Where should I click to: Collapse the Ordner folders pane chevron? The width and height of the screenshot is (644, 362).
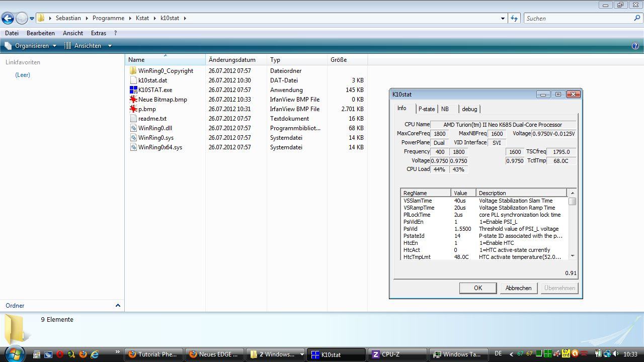118,305
